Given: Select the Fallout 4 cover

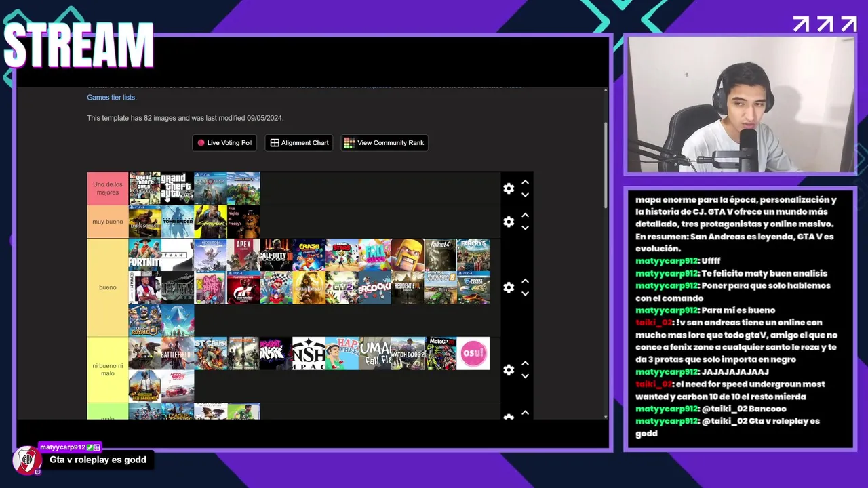Looking at the screenshot, I should coord(440,255).
